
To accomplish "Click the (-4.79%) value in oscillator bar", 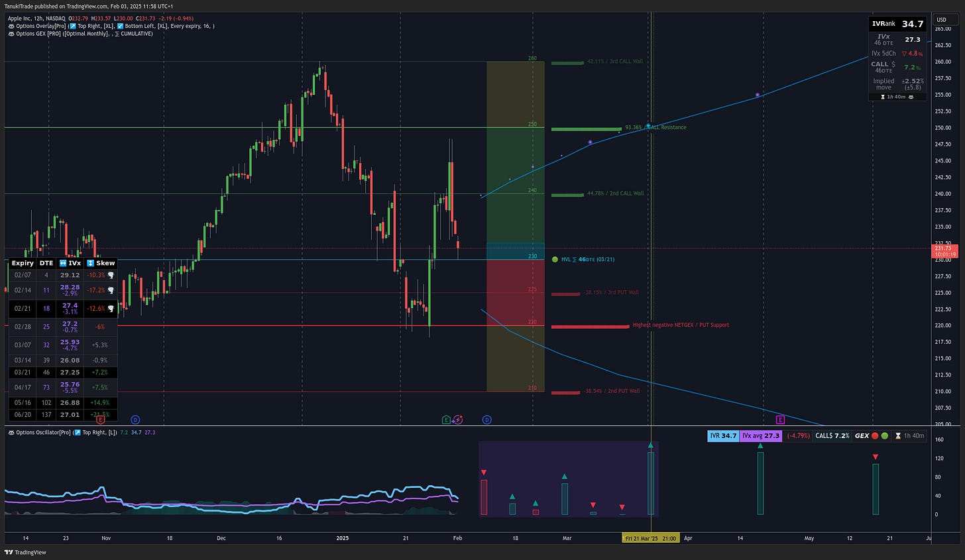I will pyautogui.click(x=798, y=436).
